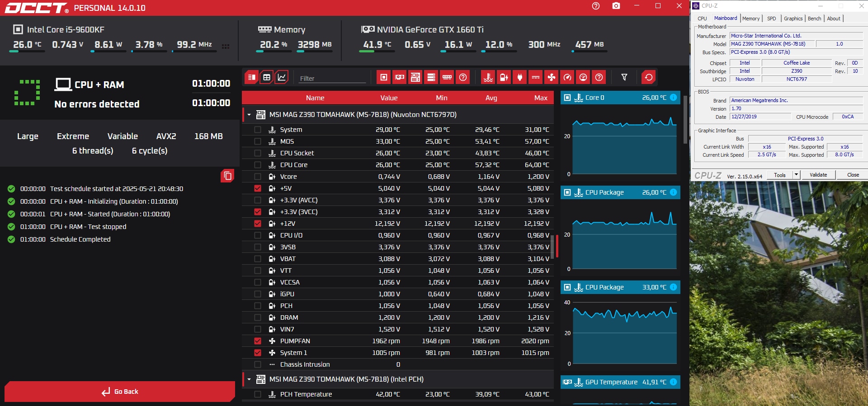Open the CPU-Z Tools dropdown arrow
Image resolution: width=868 pixels, height=406 pixels.
click(796, 175)
